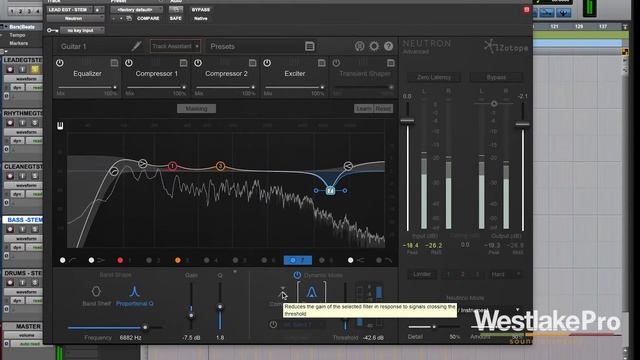This screenshot has width=640, height=360.
Task: Open the factory default preset dropdown
Action: tap(137, 9)
